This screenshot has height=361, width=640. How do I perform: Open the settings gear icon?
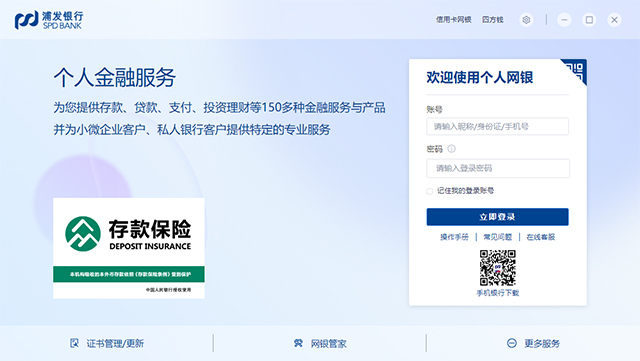pos(526,20)
